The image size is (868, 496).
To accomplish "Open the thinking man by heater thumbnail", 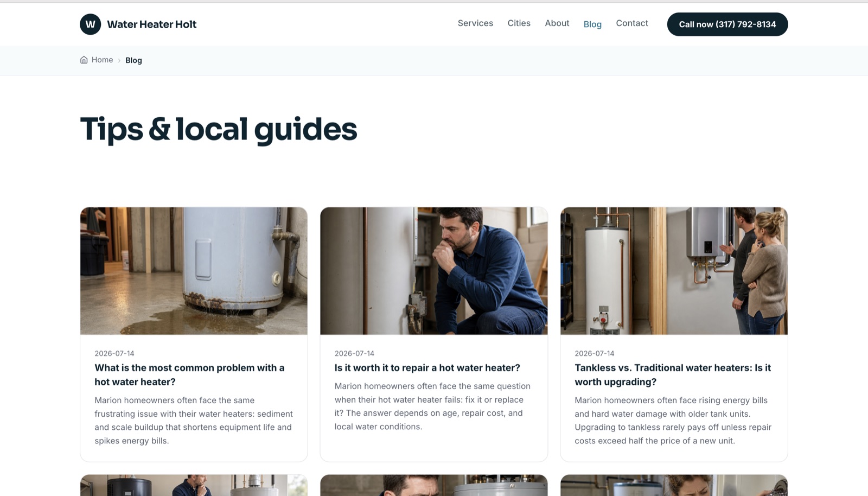I will click(434, 271).
